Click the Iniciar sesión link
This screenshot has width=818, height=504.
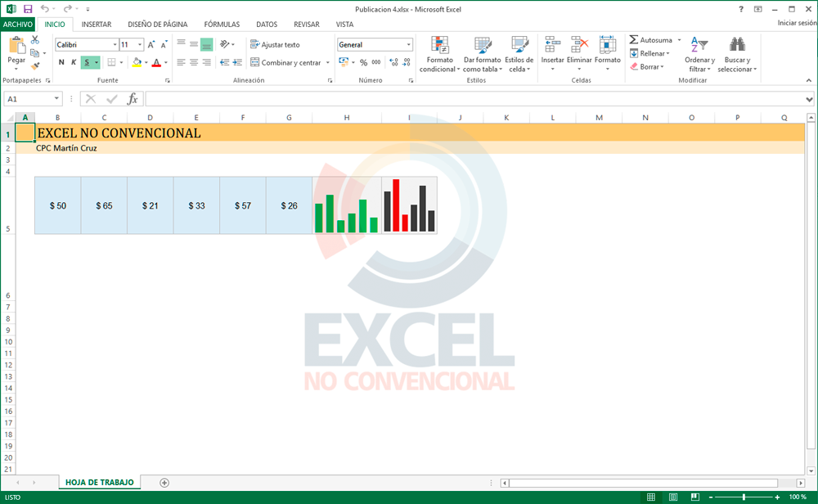point(796,24)
